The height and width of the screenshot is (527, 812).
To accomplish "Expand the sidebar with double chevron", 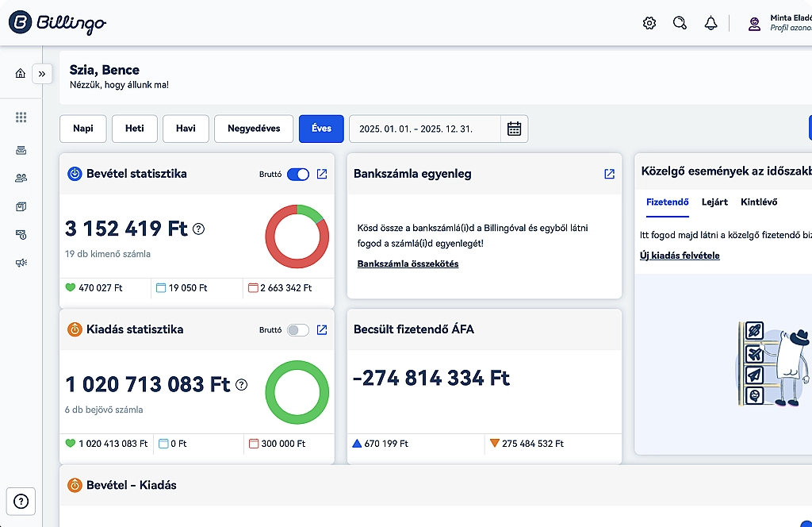I will (x=42, y=74).
